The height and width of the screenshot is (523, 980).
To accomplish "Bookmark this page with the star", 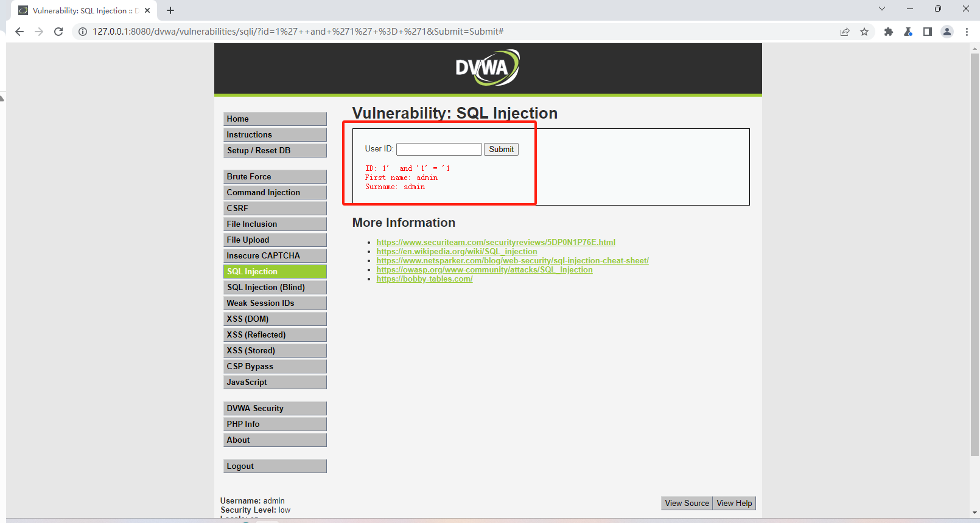I will coord(864,32).
